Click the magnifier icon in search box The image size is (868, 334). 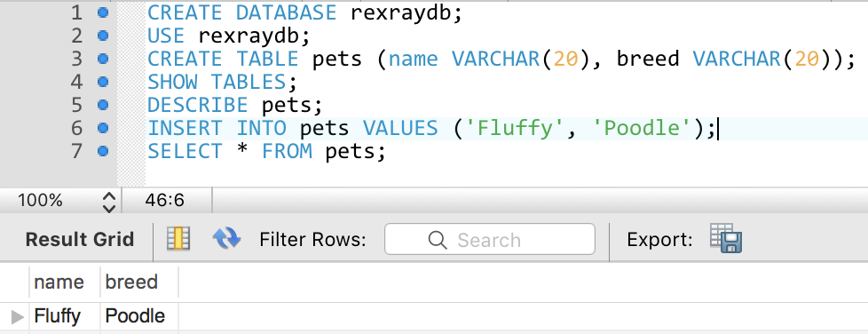coord(438,240)
